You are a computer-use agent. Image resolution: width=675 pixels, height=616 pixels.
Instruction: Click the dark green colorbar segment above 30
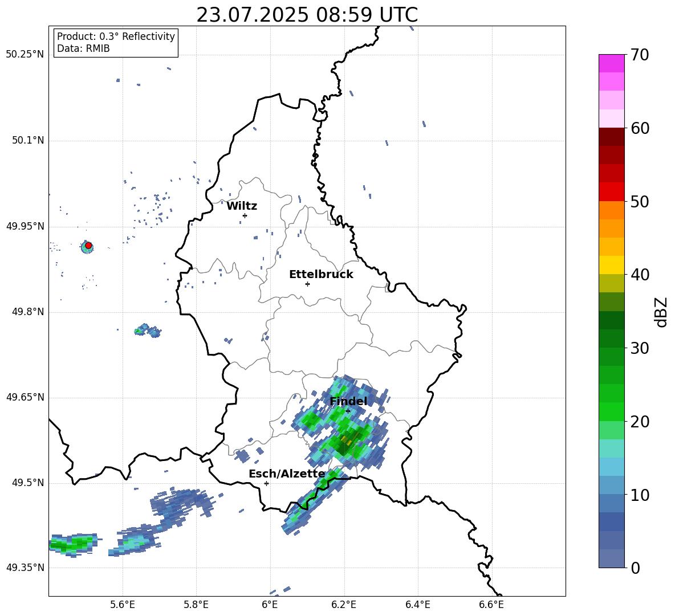(611, 338)
